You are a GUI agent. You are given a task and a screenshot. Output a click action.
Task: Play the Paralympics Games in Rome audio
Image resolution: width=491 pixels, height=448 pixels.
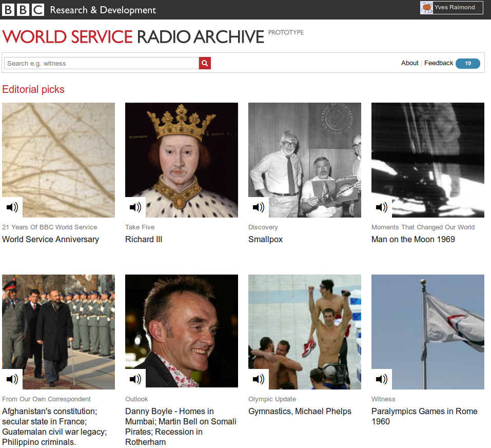coord(381,379)
